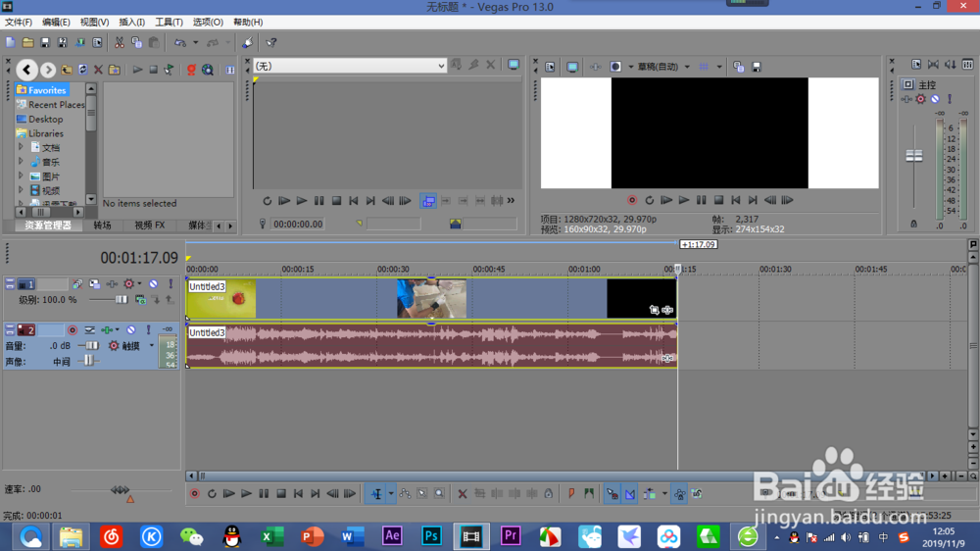Open the undo history dropdown arrow

(x=196, y=42)
